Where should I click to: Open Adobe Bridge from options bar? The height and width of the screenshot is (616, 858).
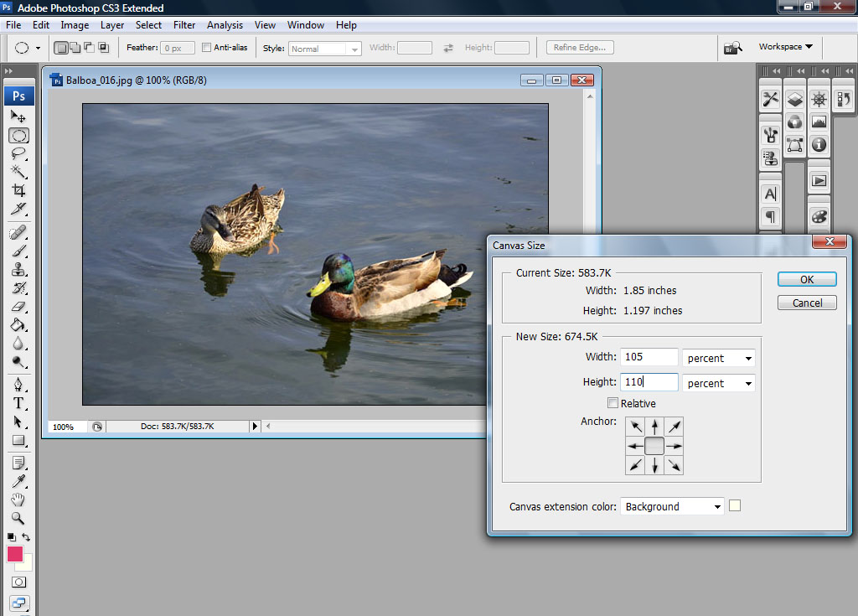(x=732, y=48)
